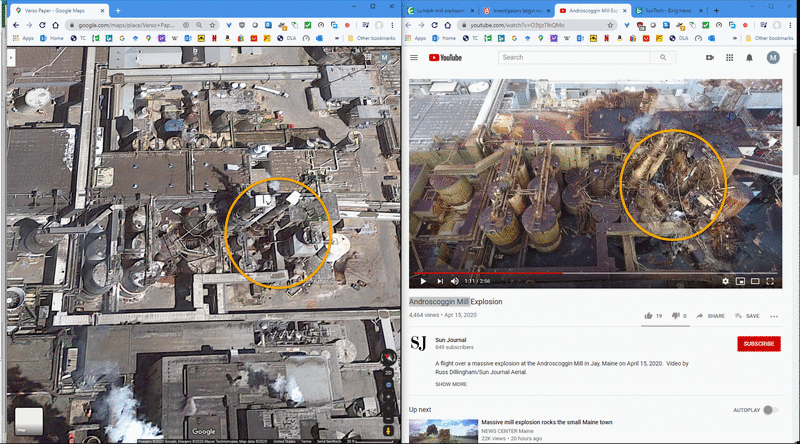
Task: Reload the YouTube page
Action: tap(434, 25)
